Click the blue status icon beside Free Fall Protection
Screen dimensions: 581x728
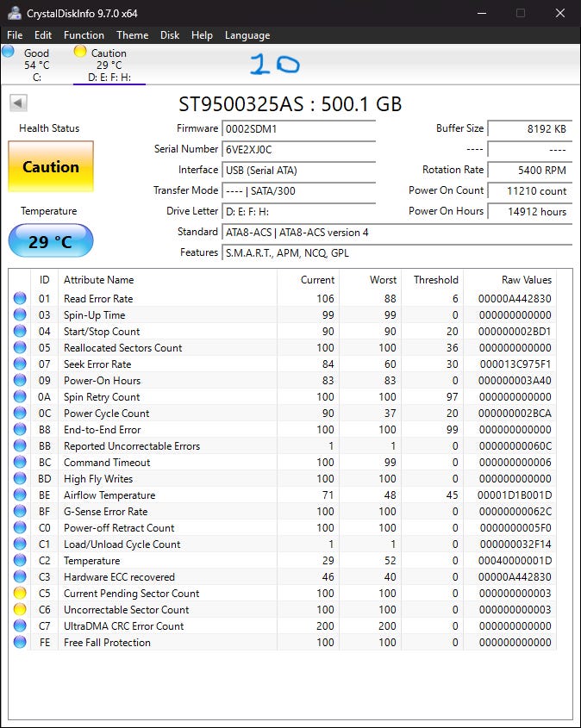[20, 643]
